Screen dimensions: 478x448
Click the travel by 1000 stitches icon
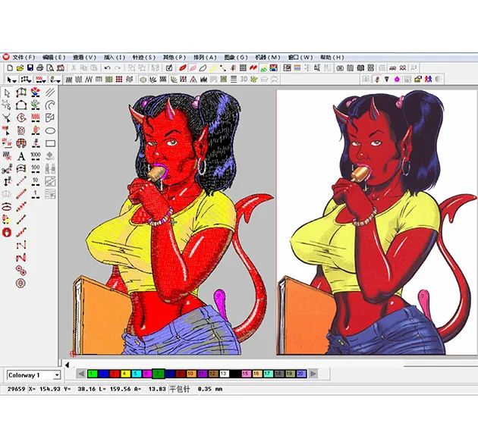pyautogui.click(x=36, y=156)
